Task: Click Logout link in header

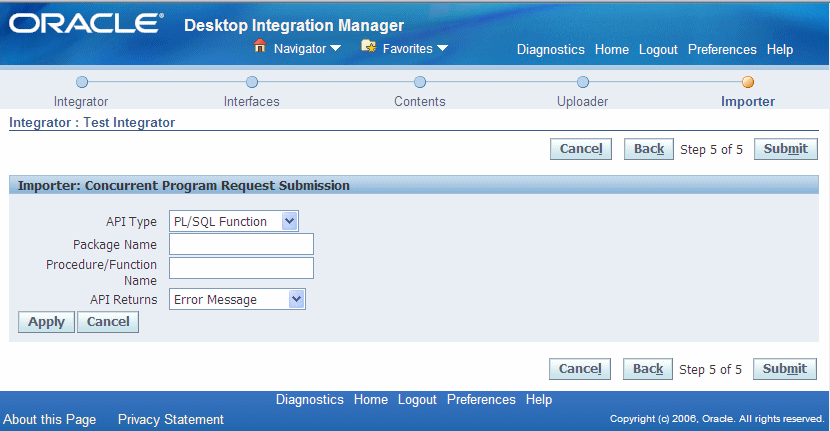Action: pyautogui.click(x=658, y=49)
